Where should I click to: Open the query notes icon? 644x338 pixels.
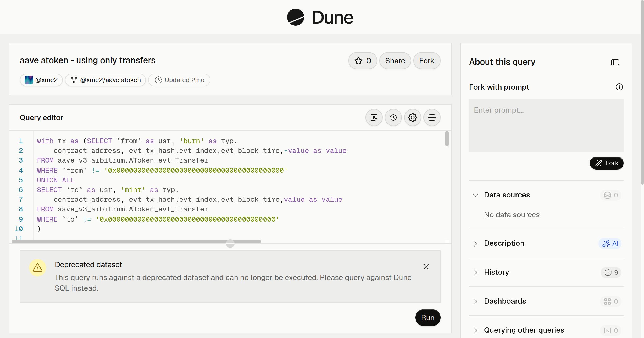[x=374, y=117]
